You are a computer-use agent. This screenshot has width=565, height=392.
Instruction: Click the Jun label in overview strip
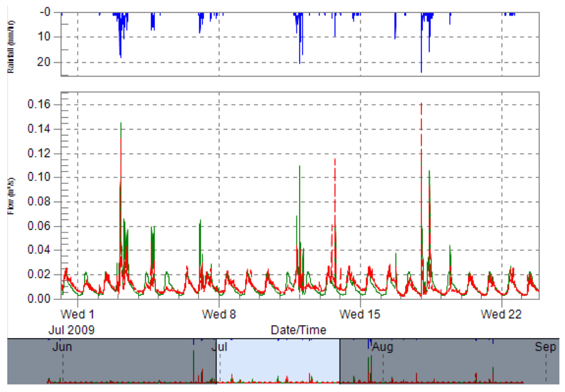(x=62, y=347)
